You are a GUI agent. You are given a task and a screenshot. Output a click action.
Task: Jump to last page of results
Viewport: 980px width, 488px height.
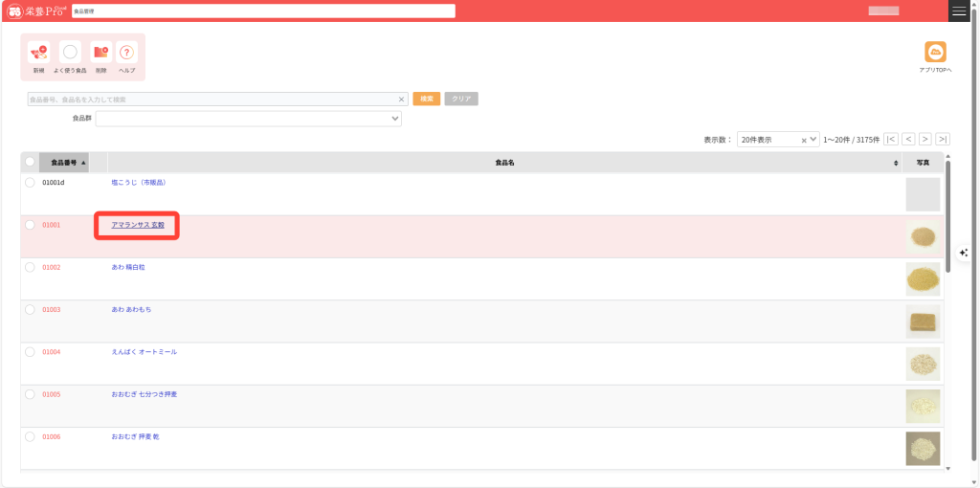(x=943, y=139)
